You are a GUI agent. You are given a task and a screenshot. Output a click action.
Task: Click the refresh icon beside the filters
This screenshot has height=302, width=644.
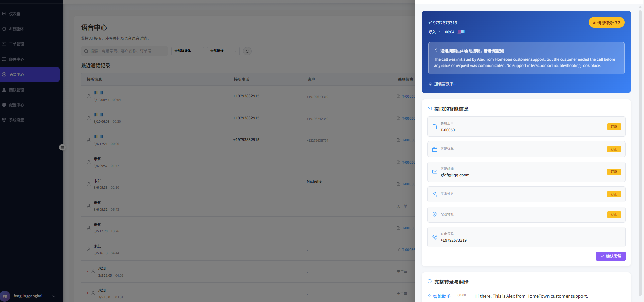point(247,51)
